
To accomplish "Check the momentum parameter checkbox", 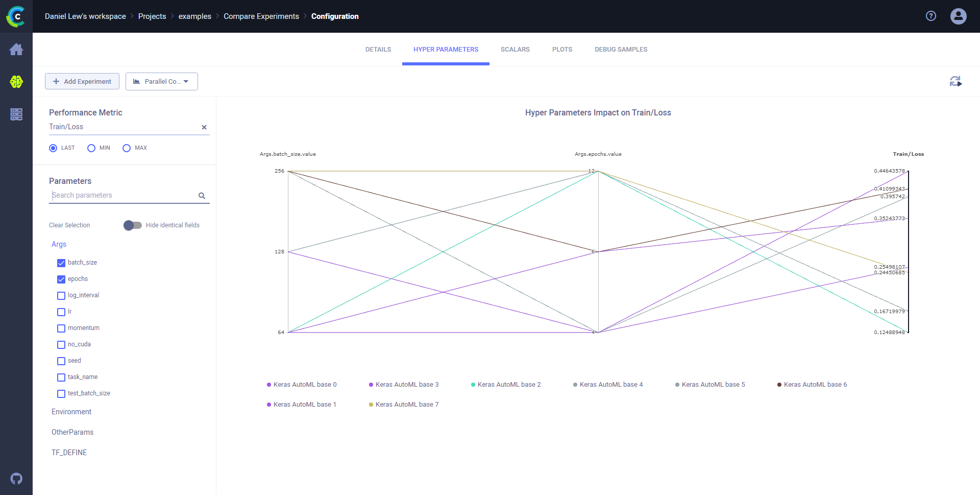I will pos(61,328).
